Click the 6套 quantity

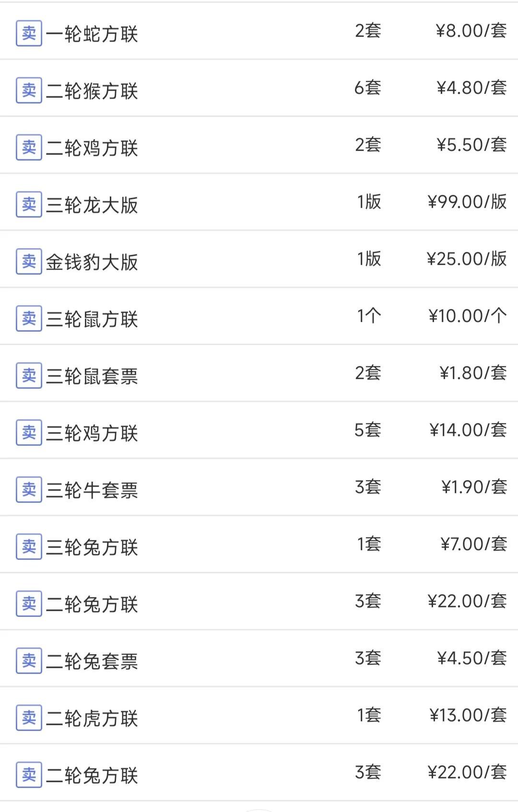tap(367, 88)
